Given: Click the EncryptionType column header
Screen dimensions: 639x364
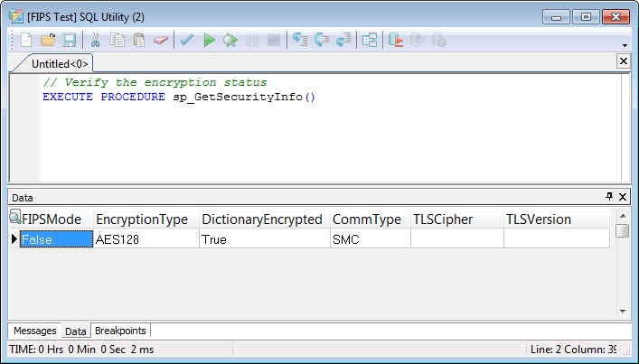Looking at the screenshot, I should (146, 219).
